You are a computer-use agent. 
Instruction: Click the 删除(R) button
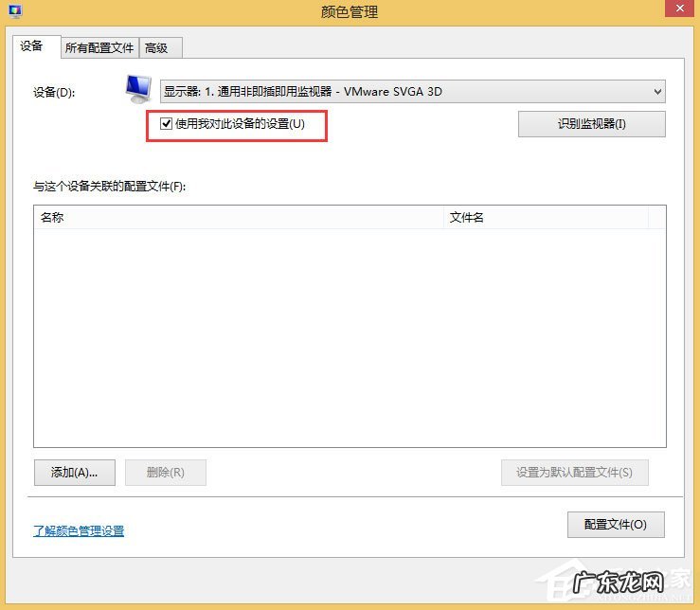[x=166, y=473]
